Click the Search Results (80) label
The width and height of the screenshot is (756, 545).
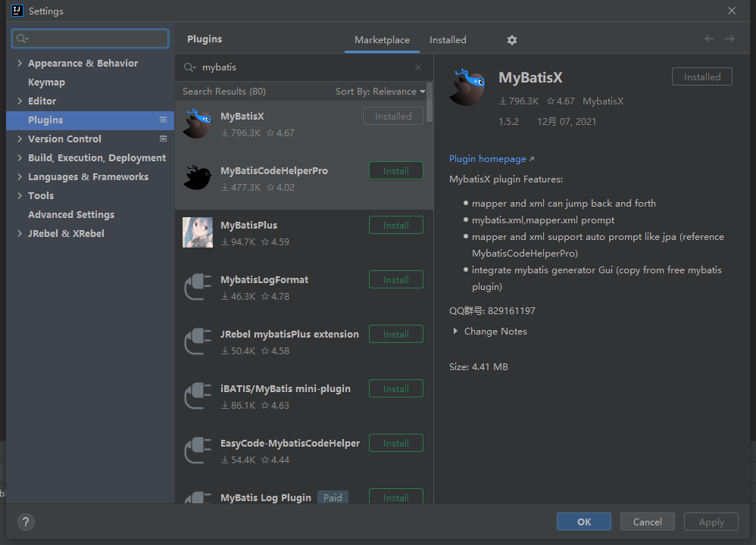(x=223, y=92)
